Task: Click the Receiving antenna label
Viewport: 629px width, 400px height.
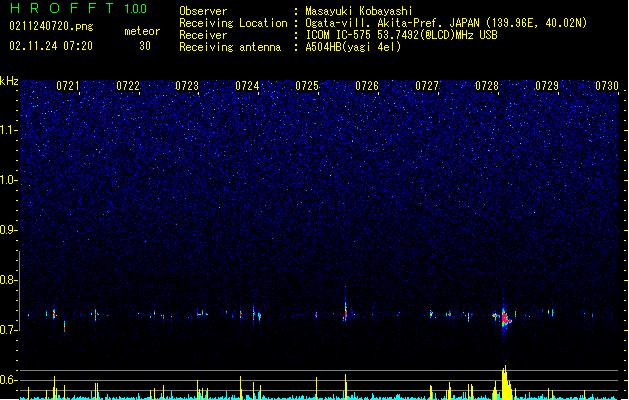Action: [230, 47]
